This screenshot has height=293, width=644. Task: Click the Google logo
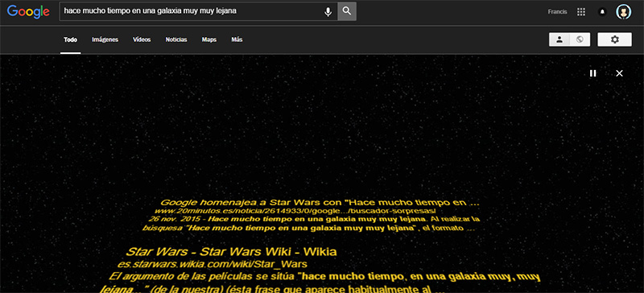28,11
